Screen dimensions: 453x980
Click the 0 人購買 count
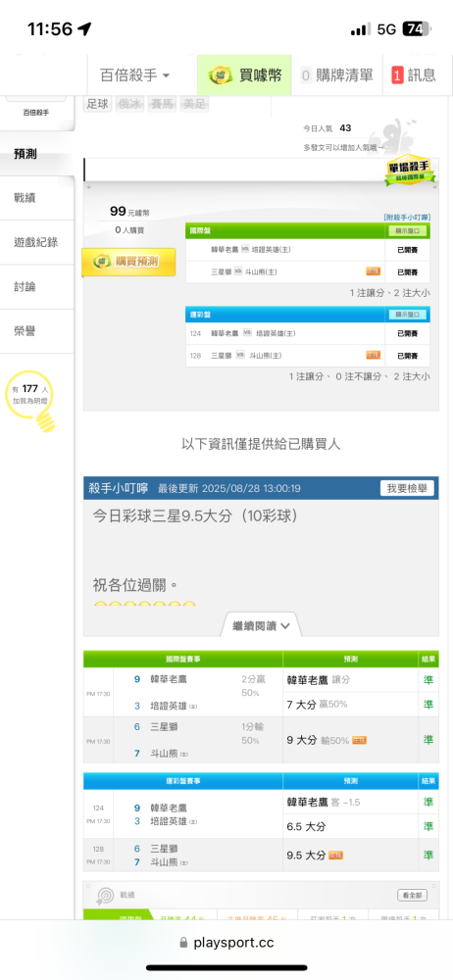tap(129, 230)
